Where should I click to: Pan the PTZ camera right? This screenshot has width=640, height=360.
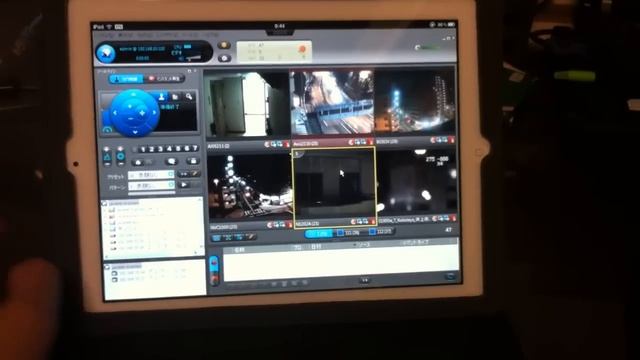tap(154, 112)
